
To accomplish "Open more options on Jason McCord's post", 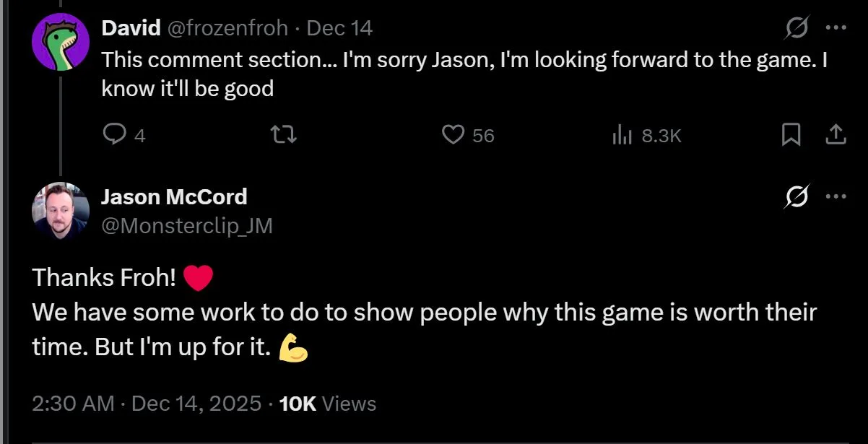I will click(836, 197).
